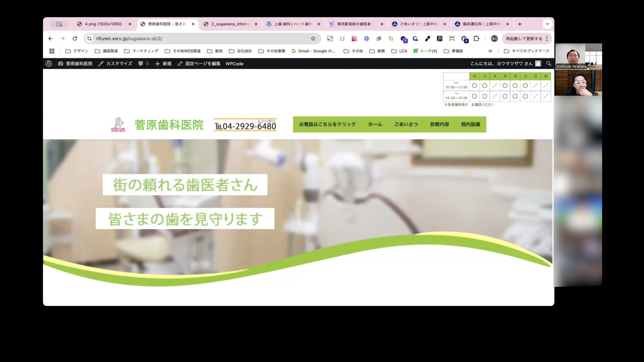
Task: Open the トーク(4) bookmark
Action: [x=425, y=51]
